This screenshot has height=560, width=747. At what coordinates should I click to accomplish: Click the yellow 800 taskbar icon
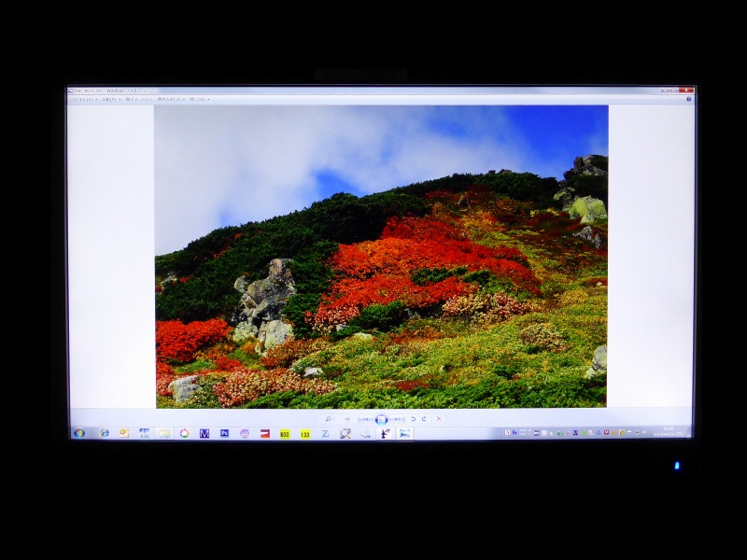coord(285,434)
